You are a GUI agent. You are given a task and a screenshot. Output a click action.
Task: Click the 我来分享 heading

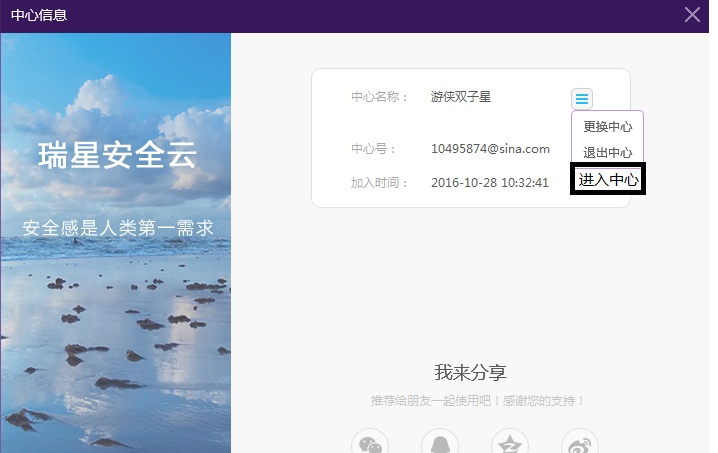point(470,372)
